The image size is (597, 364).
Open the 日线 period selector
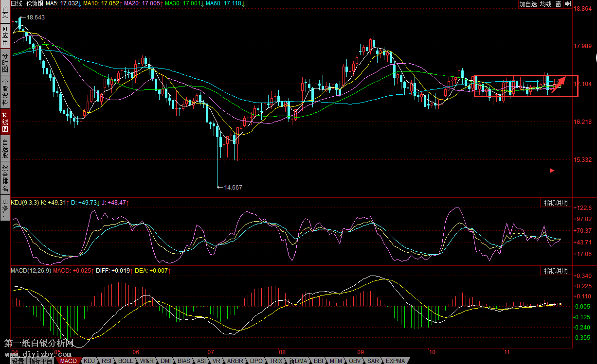coord(17,3)
